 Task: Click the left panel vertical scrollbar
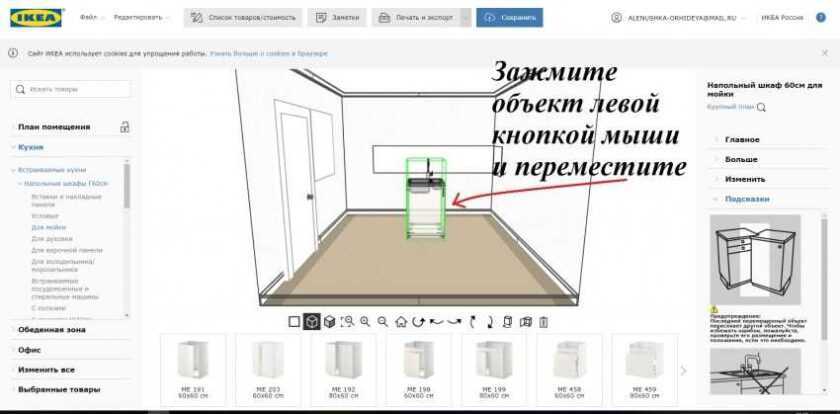(x=127, y=185)
